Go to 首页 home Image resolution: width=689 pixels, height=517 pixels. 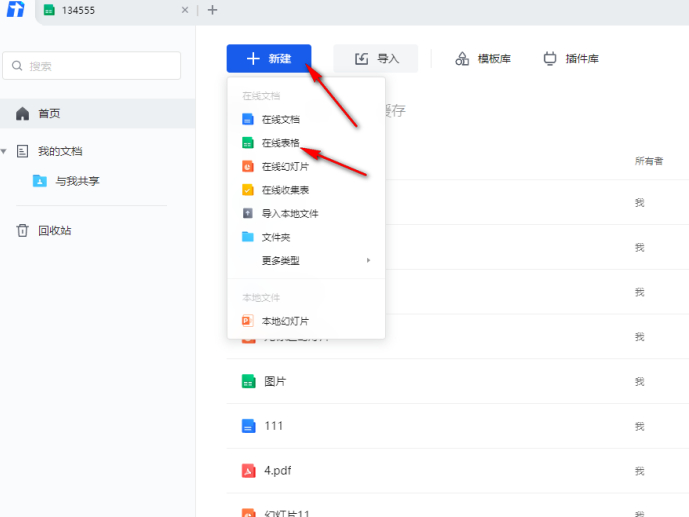[98, 114]
